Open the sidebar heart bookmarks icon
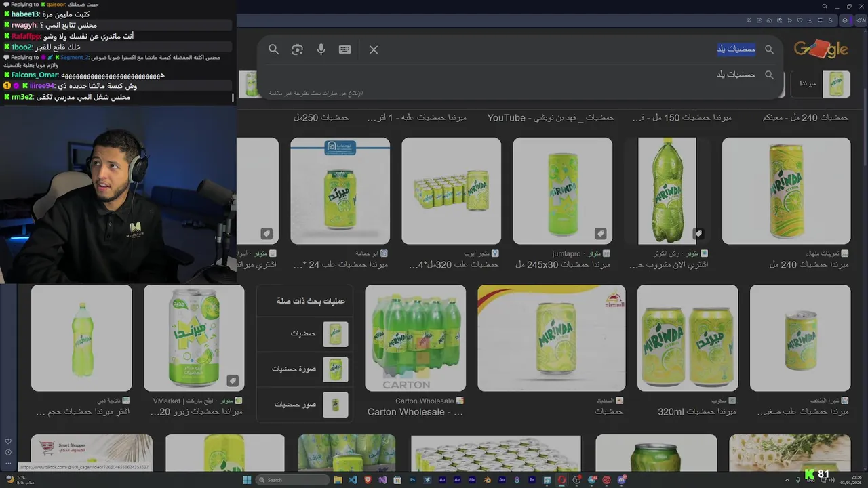The width and height of the screenshot is (868, 488). (x=8, y=442)
